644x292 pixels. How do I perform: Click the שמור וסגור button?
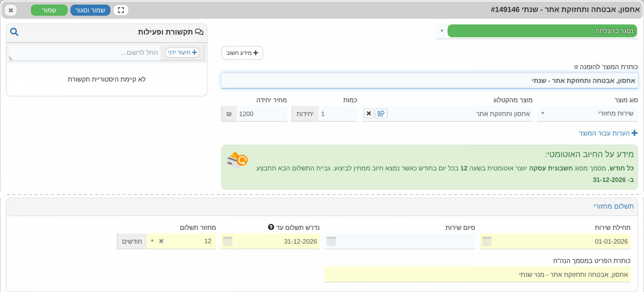(x=90, y=10)
